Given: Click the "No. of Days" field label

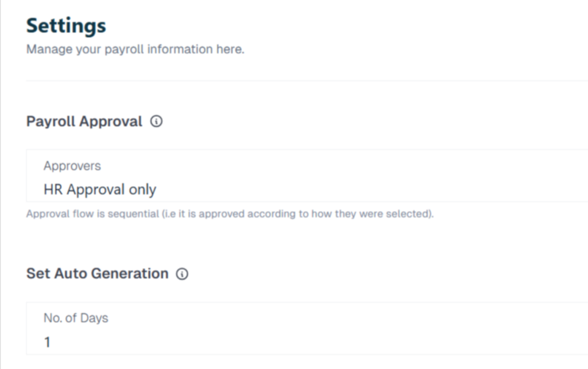Looking at the screenshot, I should click(76, 318).
